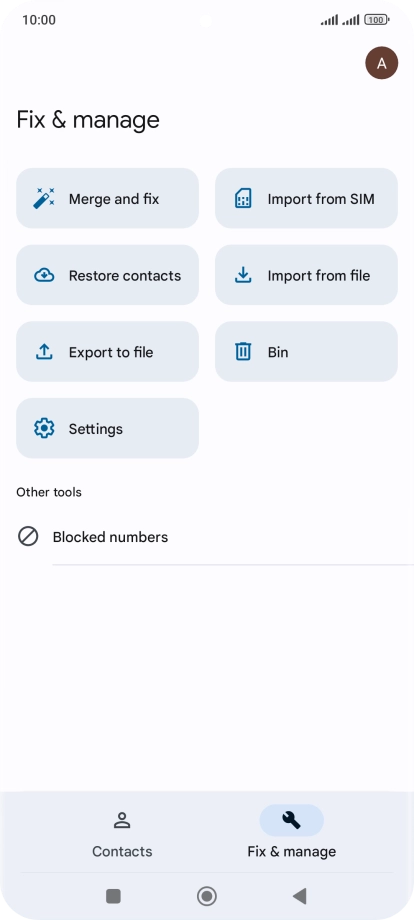This screenshot has width=414, height=920.
Task: Switch to the Contacts tab
Action: tap(122, 834)
